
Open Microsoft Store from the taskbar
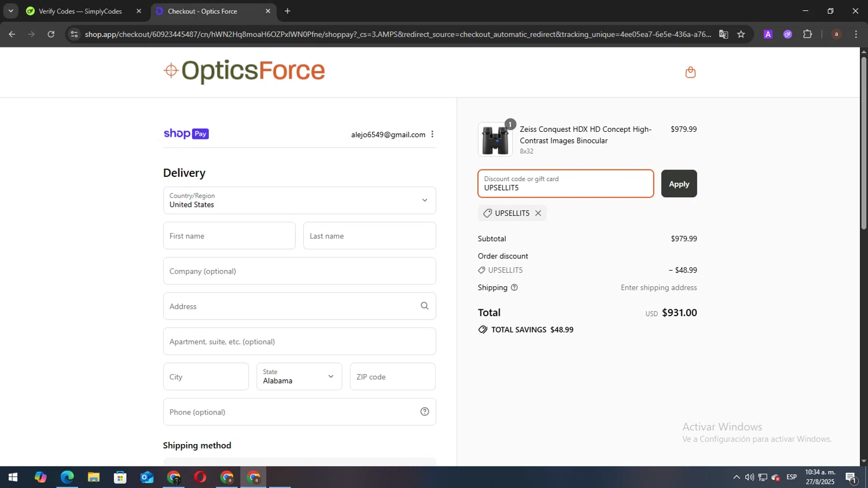pyautogui.click(x=120, y=478)
